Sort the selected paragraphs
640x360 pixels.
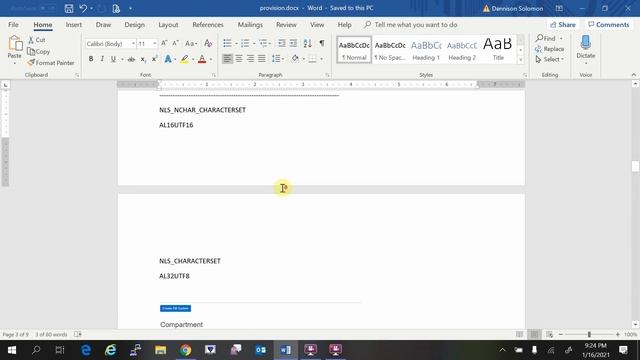[x=307, y=43]
